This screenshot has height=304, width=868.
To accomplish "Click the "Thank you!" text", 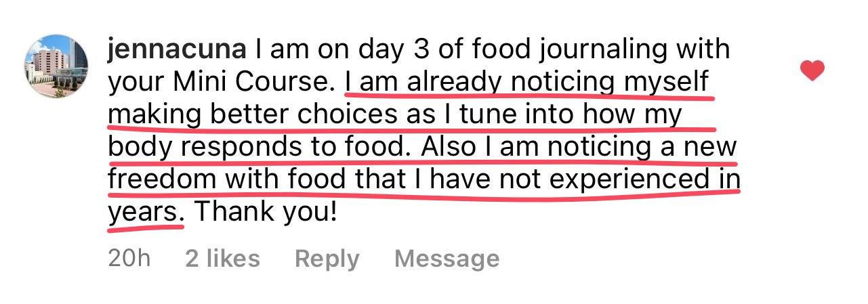I will [266, 212].
